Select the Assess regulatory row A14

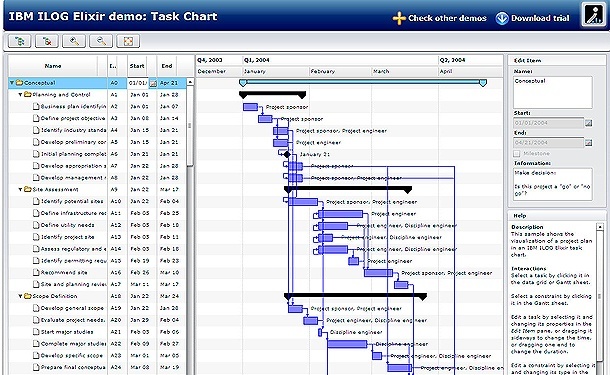[x=97, y=249]
